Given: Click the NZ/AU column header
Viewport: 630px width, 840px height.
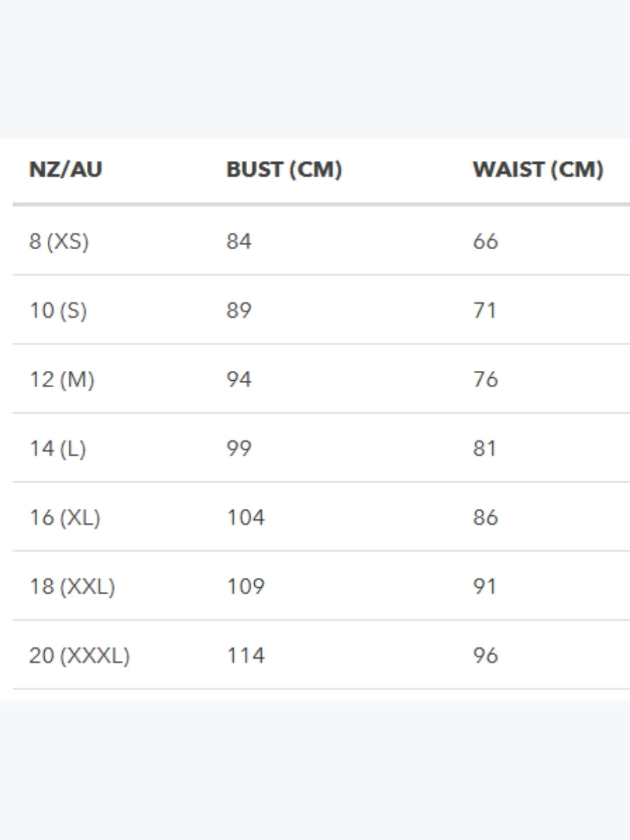Looking at the screenshot, I should coord(65,170).
